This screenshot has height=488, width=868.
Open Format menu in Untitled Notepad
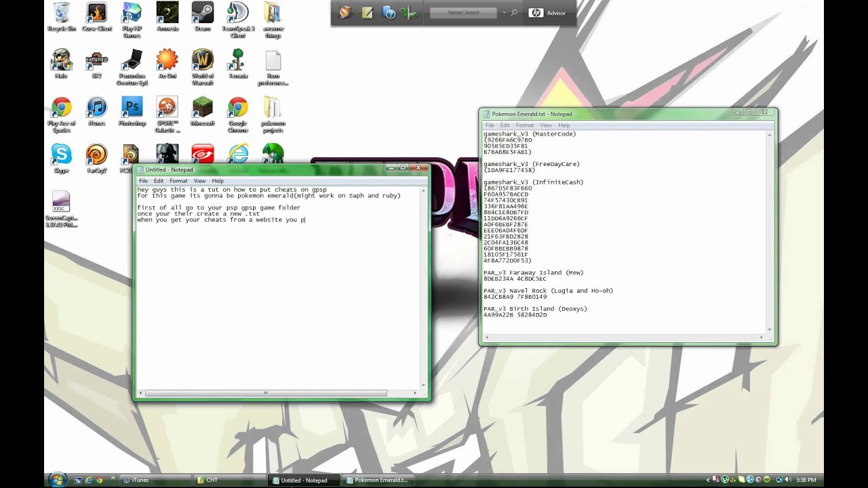click(178, 181)
